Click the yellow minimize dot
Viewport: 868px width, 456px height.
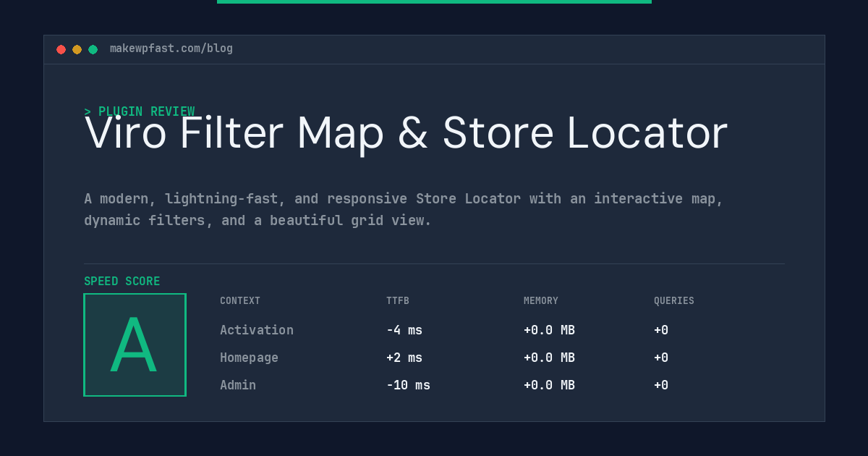[x=77, y=49]
